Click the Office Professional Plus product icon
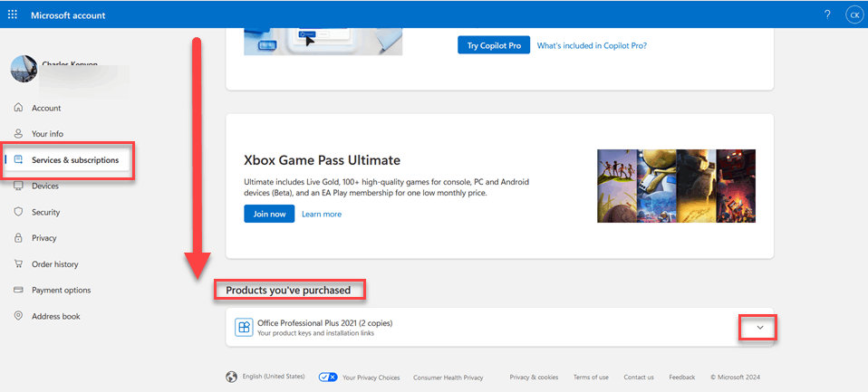868x392 pixels. tap(244, 328)
